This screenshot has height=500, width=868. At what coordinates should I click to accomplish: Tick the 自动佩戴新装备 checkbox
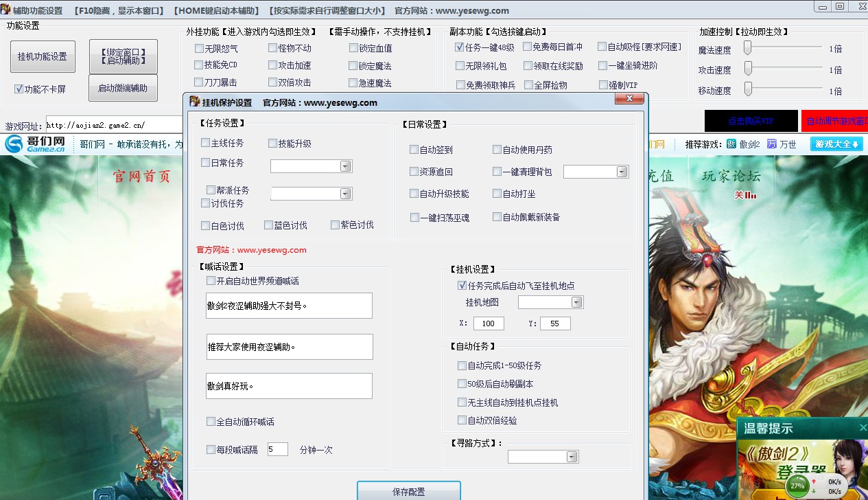point(497,216)
